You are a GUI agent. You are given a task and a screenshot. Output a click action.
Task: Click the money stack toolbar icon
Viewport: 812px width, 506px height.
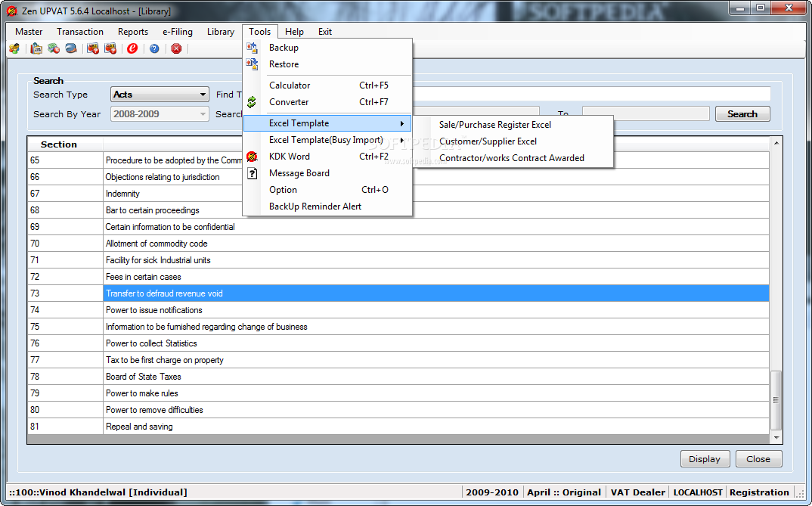click(54, 48)
